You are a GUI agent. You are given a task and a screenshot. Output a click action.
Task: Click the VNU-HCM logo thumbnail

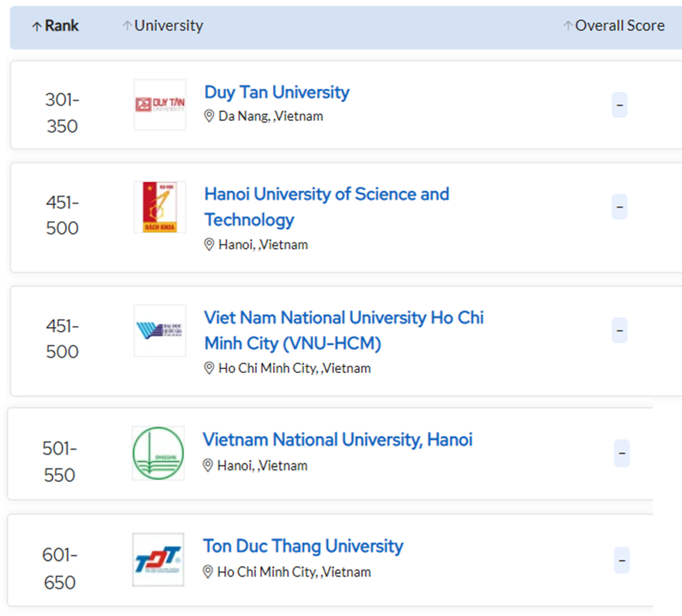coord(160,330)
